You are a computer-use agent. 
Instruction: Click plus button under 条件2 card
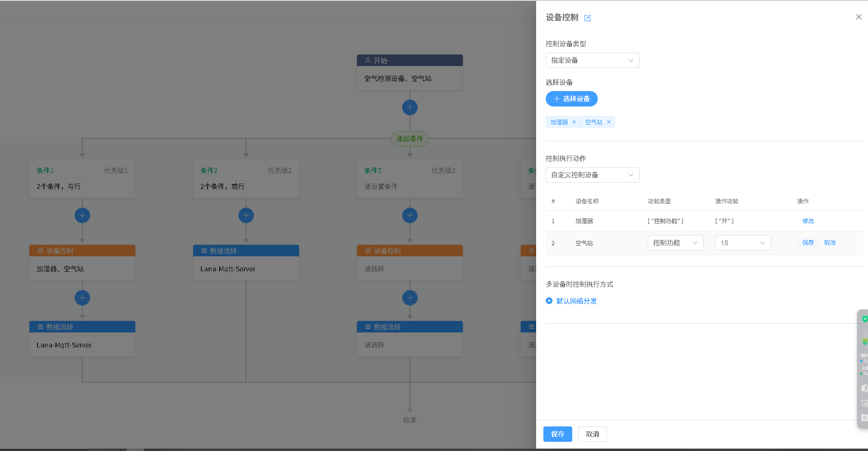pyautogui.click(x=246, y=215)
